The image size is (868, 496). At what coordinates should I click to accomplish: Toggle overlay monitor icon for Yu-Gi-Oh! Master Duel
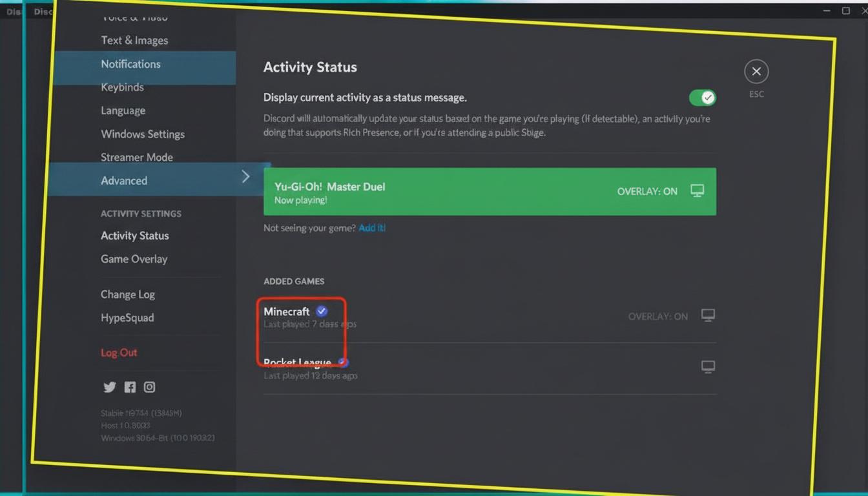click(697, 191)
